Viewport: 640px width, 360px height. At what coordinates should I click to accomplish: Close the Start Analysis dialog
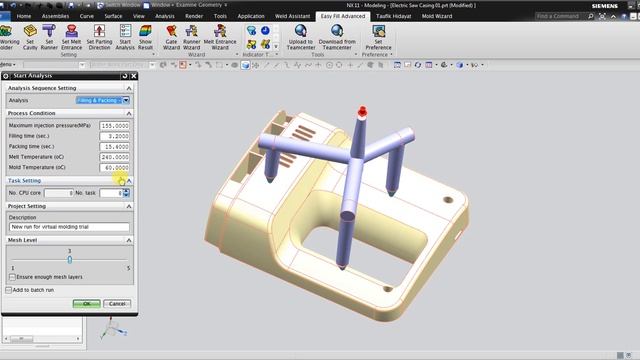[133, 76]
